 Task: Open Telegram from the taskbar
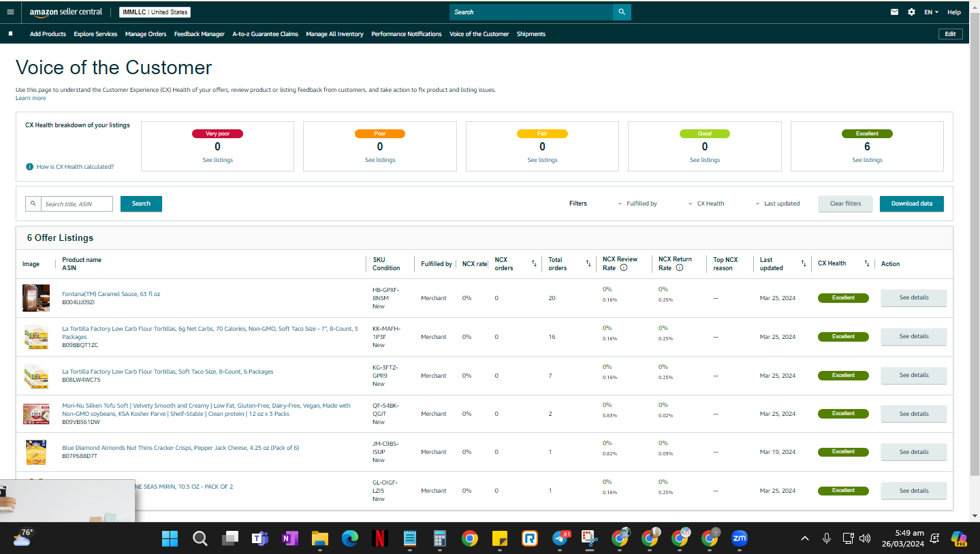point(560,538)
